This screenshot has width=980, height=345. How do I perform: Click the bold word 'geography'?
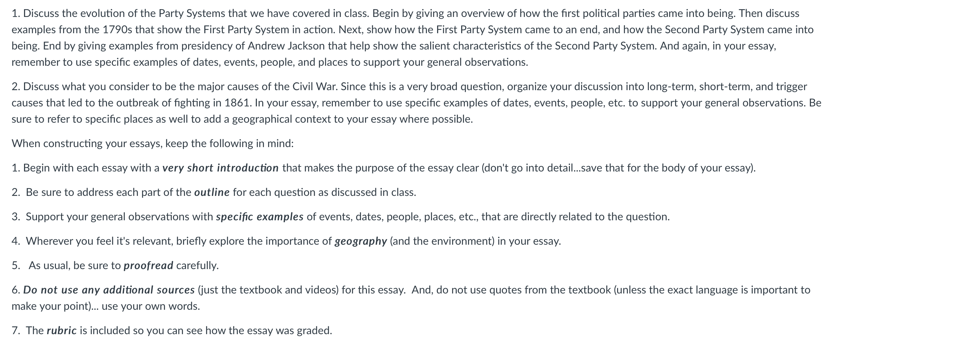(x=361, y=241)
